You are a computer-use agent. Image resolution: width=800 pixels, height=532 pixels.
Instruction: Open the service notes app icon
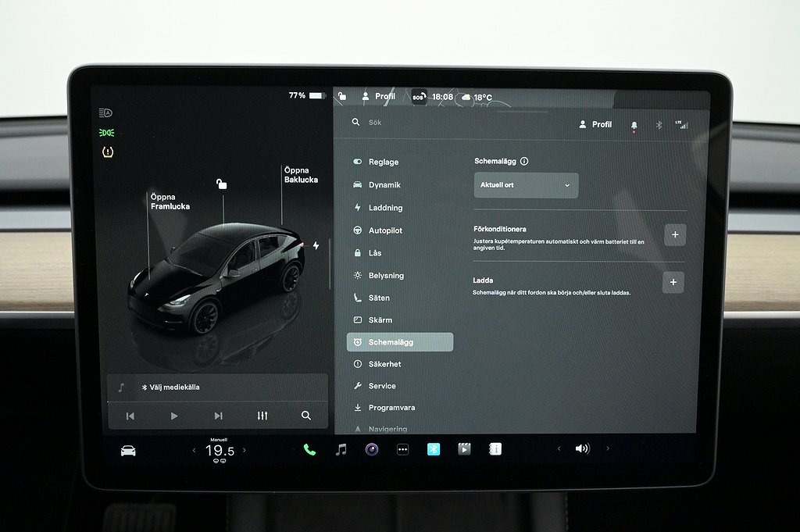click(494, 449)
